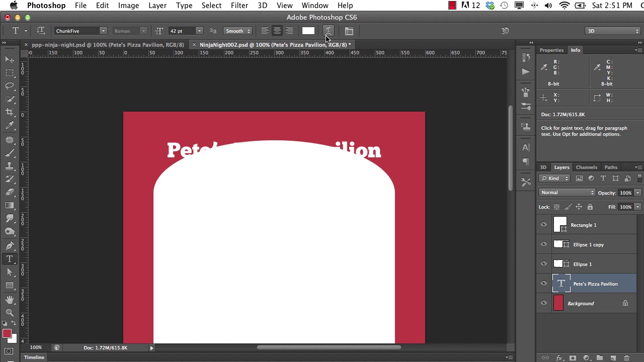This screenshot has width=644, height=362.
Task: Open the Normal blend mode dropdown
Action: pyautogui.click(x=567, y=193)
